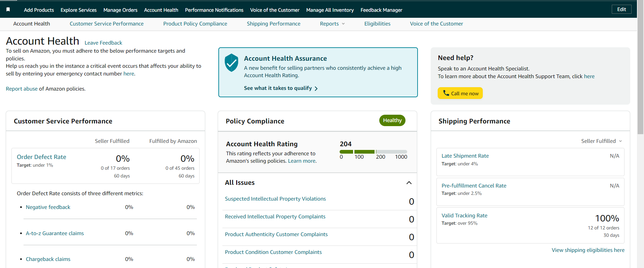This screenshot has height=268, width=644.
Task: Open the Late Shipment Rate link
Action: coord(465,156)
